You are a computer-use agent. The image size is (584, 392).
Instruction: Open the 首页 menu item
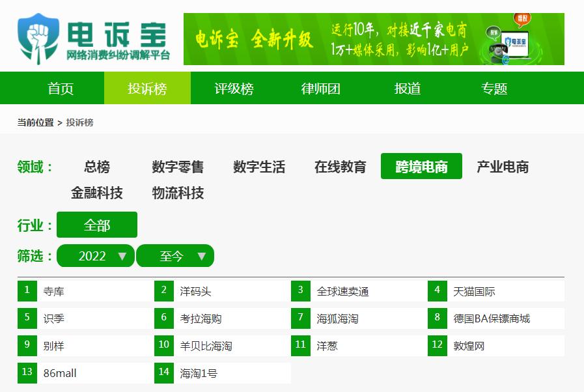tap(59, 89)
